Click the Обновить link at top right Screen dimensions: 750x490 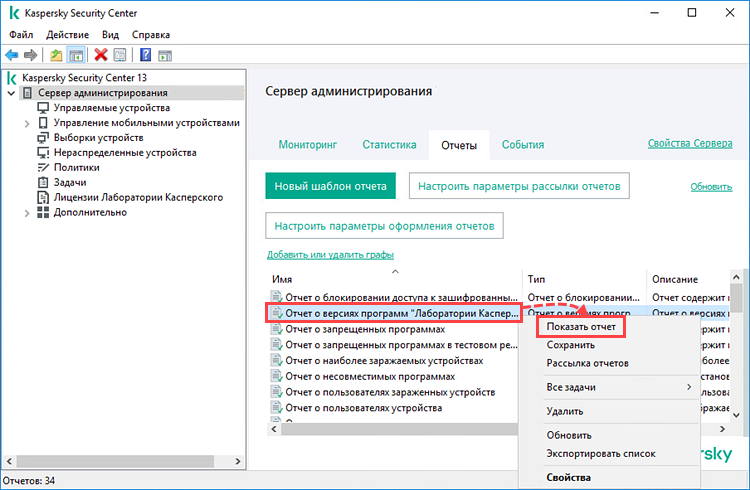point(711,187)
